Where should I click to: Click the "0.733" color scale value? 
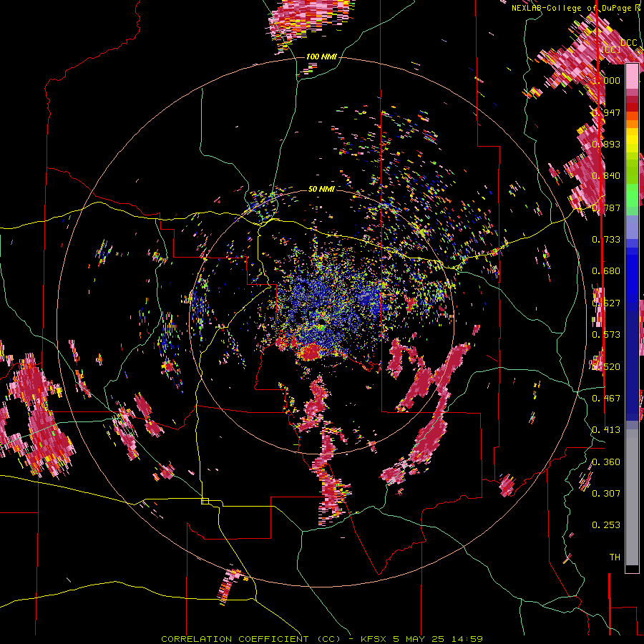(606, 240)
